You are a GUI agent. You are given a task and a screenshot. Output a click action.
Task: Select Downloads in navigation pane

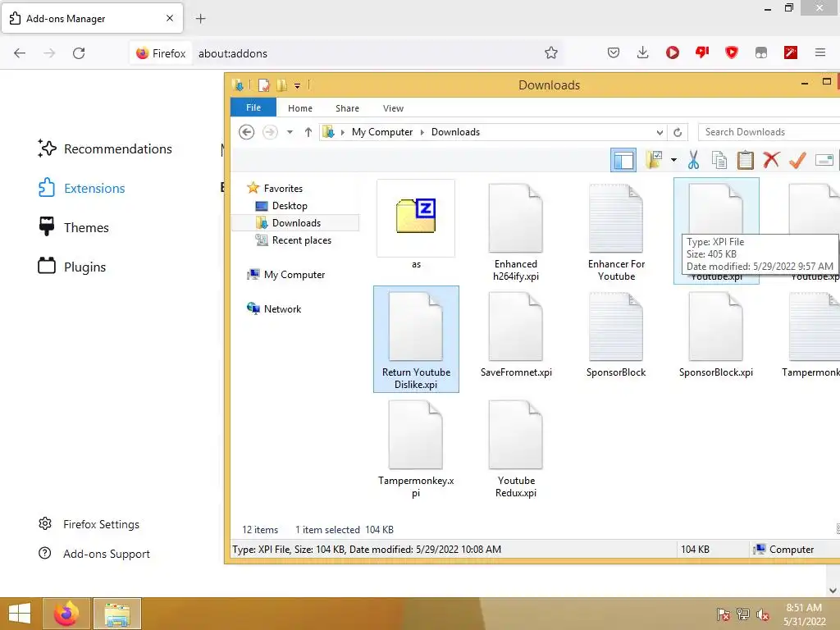pyautogui.click(x=295, y=223)
